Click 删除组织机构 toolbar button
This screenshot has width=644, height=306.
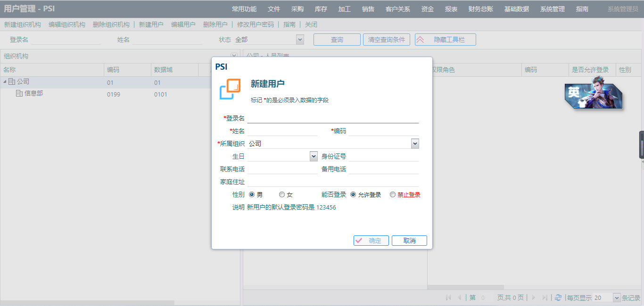point(111,24)
